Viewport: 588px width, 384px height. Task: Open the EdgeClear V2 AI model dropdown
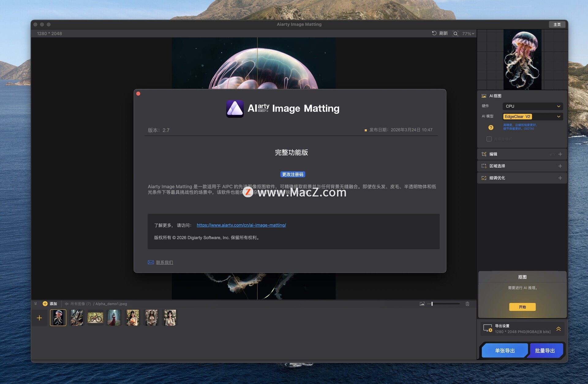coord(533,117)
